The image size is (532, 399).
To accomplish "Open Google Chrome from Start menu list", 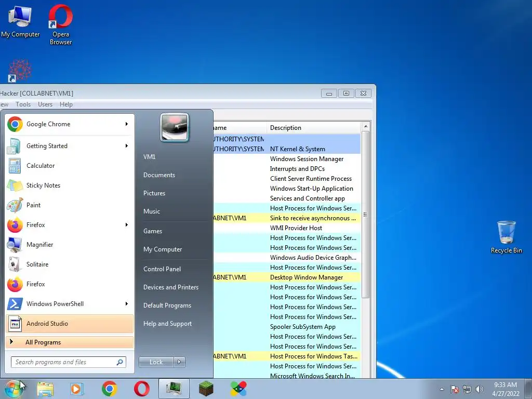I will (x=70, y=124).
